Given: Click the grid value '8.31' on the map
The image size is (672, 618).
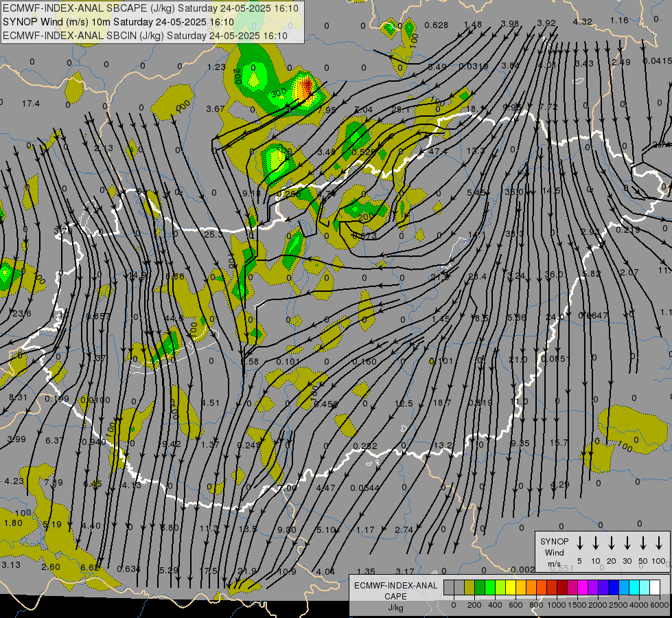Looking at the screenshot, I should point(18,398).
